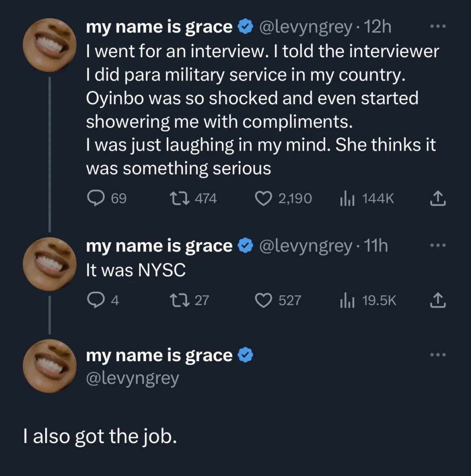Open the first tweet's profile picture
Image resolution: width=471 pixels, height=476 pixels.
click(50, 45)
